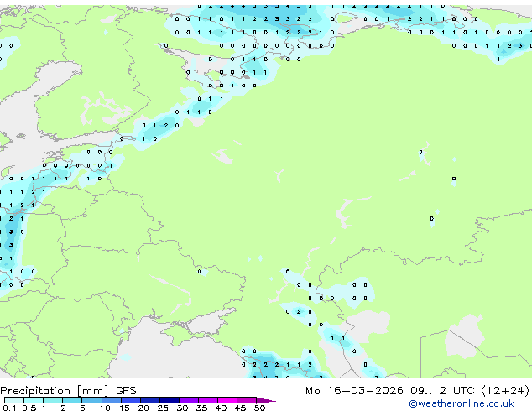
Task: Click the 20–25 mm dark blue swatch
Action: (150, 400)
